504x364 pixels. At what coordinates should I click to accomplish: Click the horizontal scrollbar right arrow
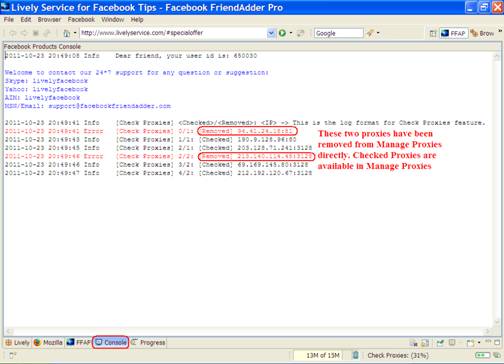pos(488,331)
